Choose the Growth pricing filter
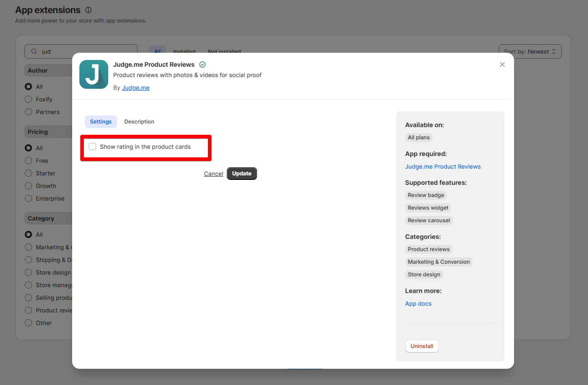This screenshot has width=588, height=385. pyautogui.click(x=28, y=186)
